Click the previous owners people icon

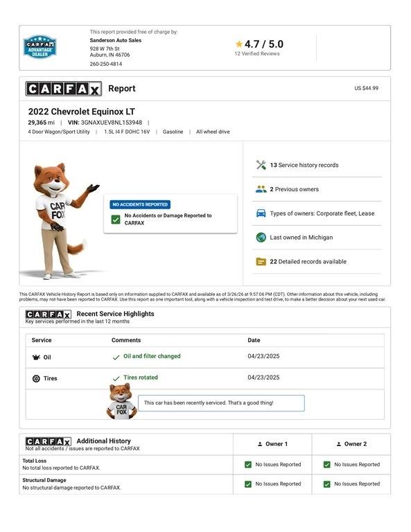tap(261, 189)
